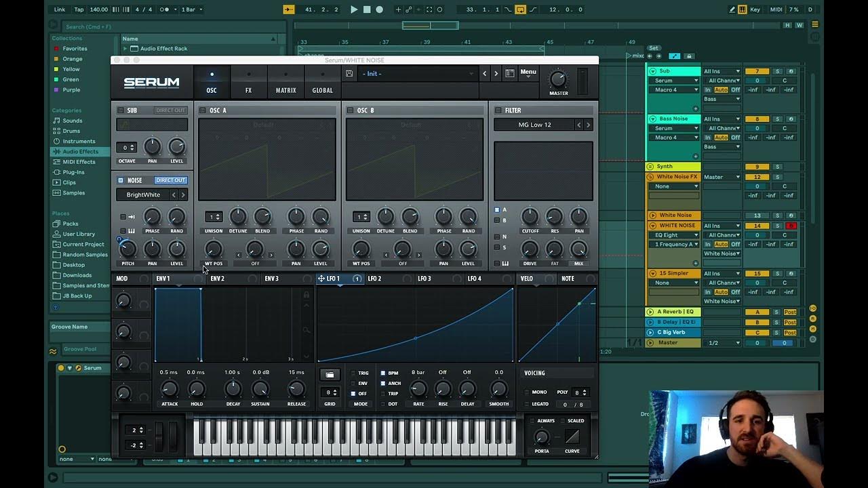The image size is (868, 488).
Task: Toggle the Key map mode button
Action: click(x=755, y=9)
